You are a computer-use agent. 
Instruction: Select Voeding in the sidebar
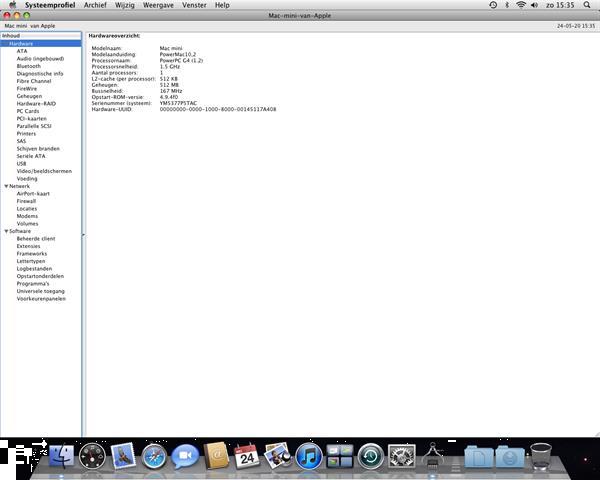click(27, 179)
